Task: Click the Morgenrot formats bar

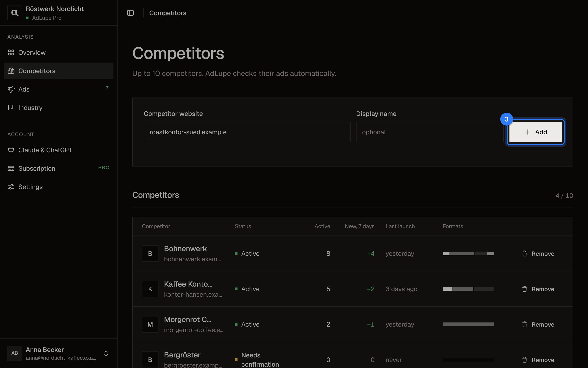Action: click(x=468, y=324)
